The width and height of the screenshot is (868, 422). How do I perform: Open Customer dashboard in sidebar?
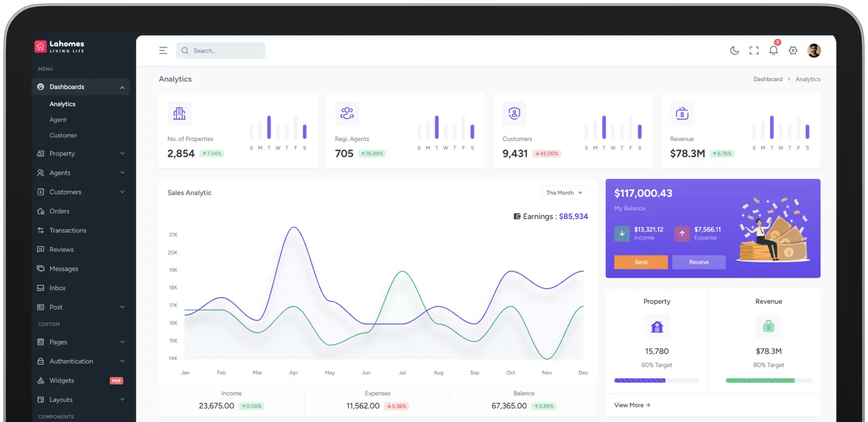pos(63,136)
